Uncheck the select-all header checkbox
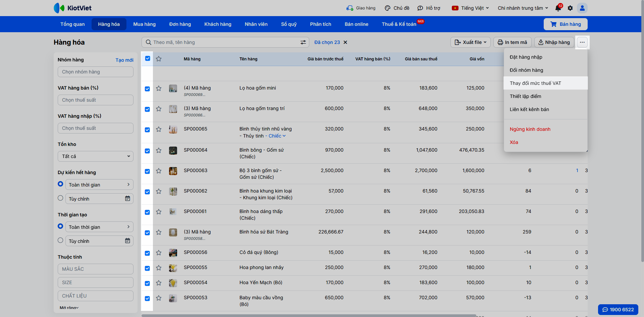 148,59
